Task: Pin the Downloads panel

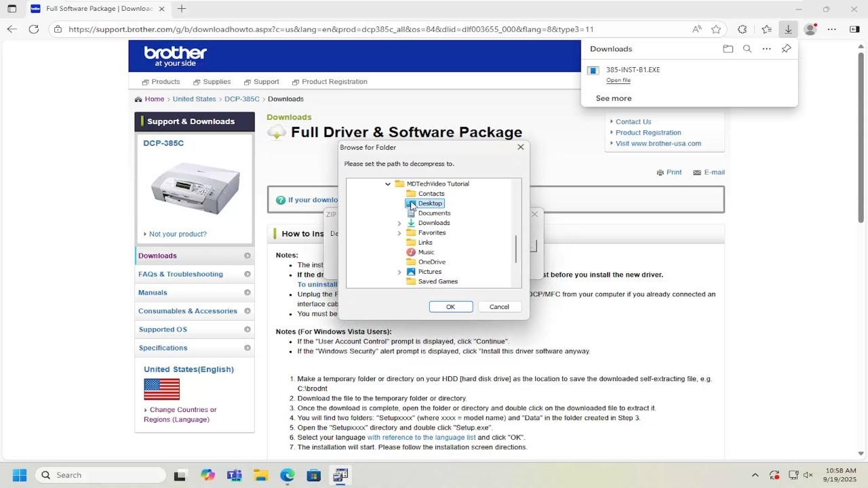Action: 787,49
